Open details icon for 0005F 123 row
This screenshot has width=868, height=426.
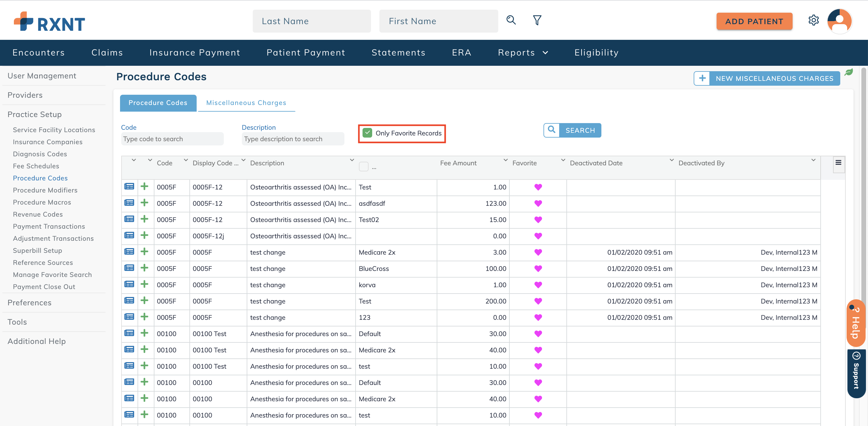tap(129, 317)
